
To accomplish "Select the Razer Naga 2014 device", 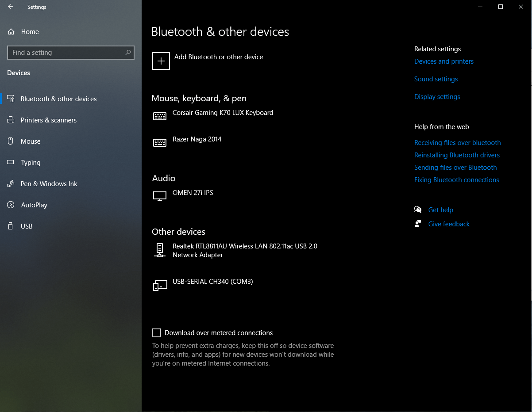I will pos(197,139).
